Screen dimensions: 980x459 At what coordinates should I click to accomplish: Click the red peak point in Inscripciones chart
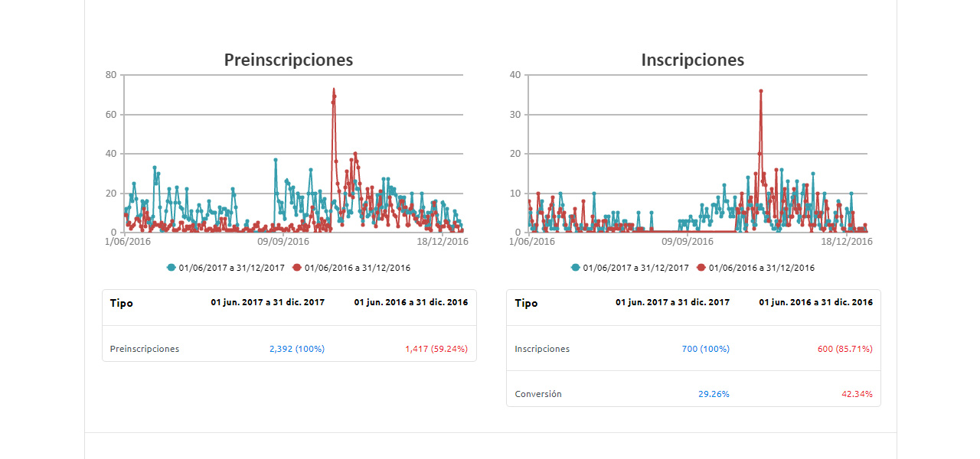click(x=761, y=91)
